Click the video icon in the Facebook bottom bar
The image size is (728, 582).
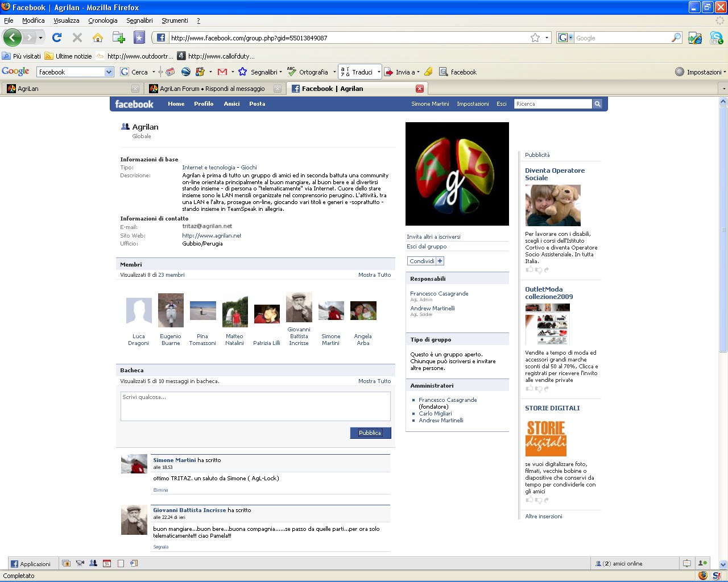click(x=80, y=563)
